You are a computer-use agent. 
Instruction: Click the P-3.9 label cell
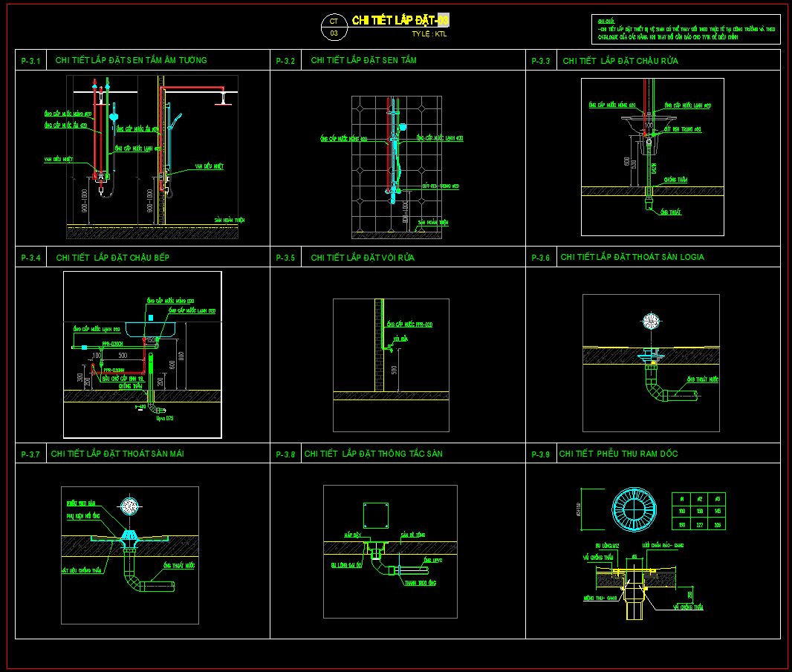[x=541, y=454]
